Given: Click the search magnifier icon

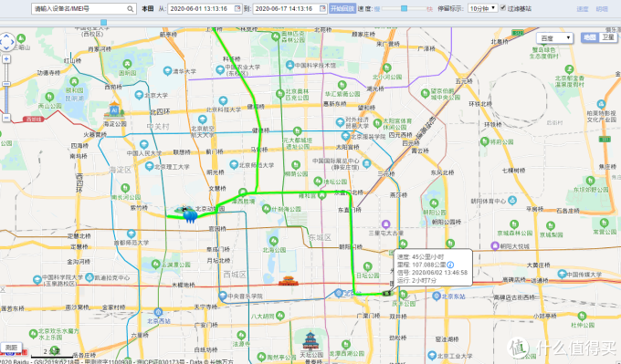Looking at the screenshot, I should (130, 9).
